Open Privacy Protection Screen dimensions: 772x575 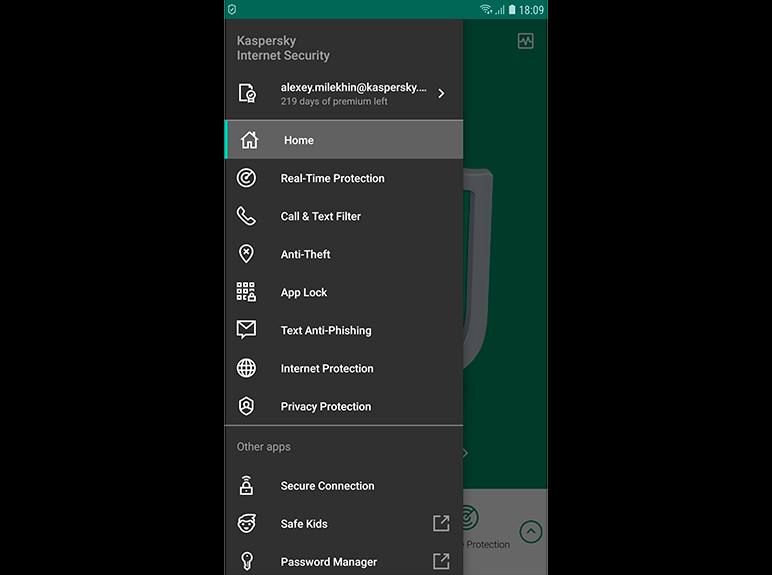[x=344, y=406]
